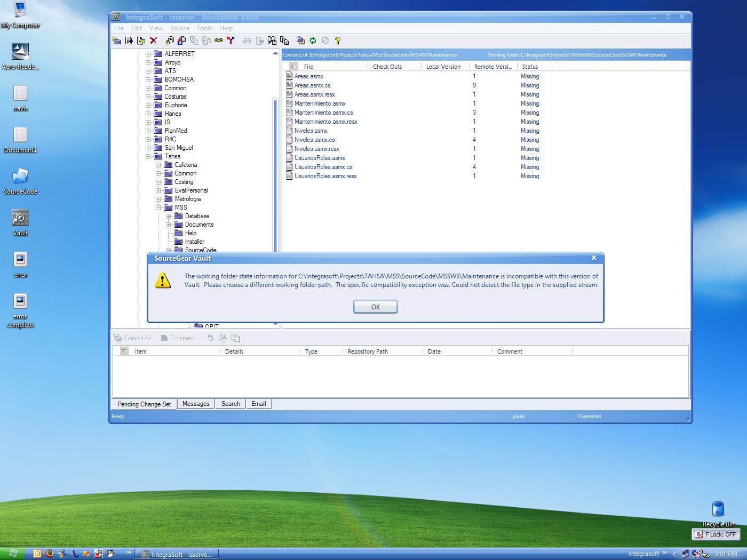Image resolution: width=747 pixels, height=560 pixels.
Task: Click the grayed-out Cancel circle toolbar icon
Action: click(x=325, y=41)
